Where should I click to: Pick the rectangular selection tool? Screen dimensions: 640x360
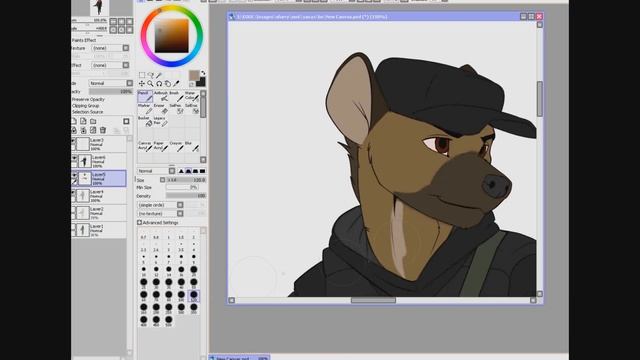tap(142, 75)
